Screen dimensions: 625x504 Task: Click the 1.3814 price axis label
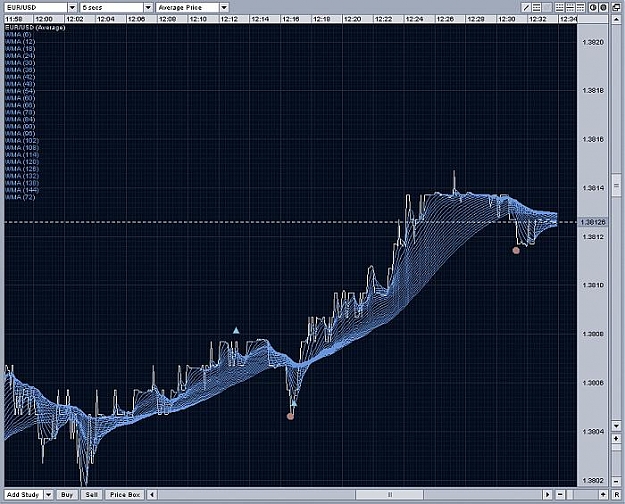point(593,188)
